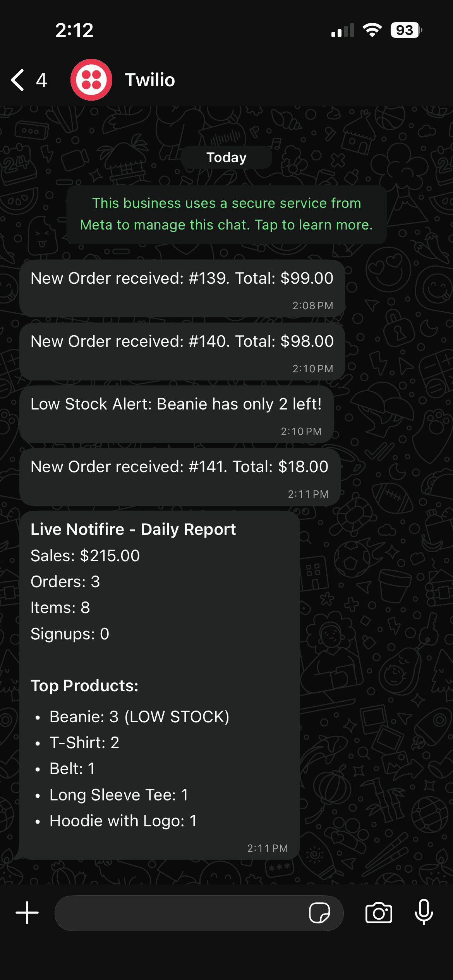This screenshot has width=453, height=980.
Task: Tap the microphone icon to record voice message
Action: [424, 913]
